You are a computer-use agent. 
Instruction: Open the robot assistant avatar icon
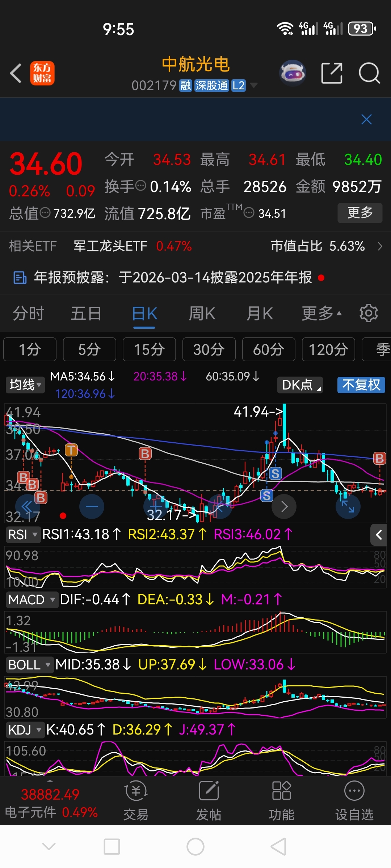point(293,73)
